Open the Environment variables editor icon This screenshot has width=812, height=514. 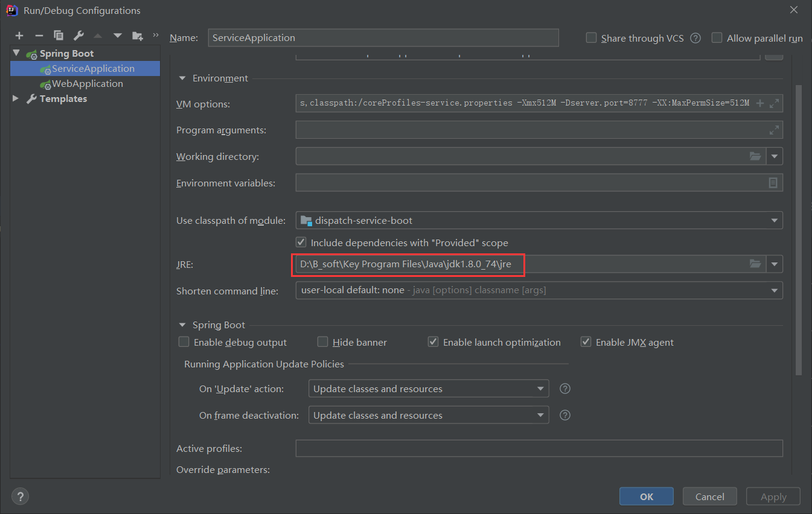[773, 182]
